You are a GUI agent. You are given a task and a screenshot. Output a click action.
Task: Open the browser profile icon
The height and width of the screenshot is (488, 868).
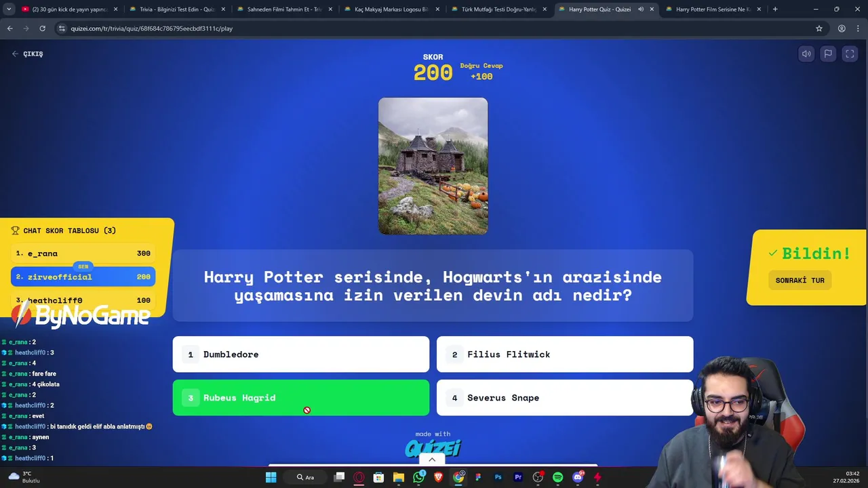(842, 28)
